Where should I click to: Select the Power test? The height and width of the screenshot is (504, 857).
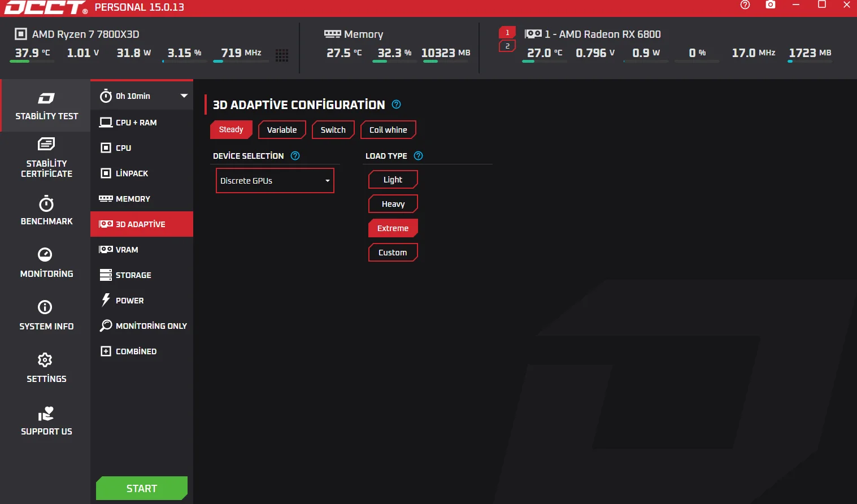click(x=142, y=301)
